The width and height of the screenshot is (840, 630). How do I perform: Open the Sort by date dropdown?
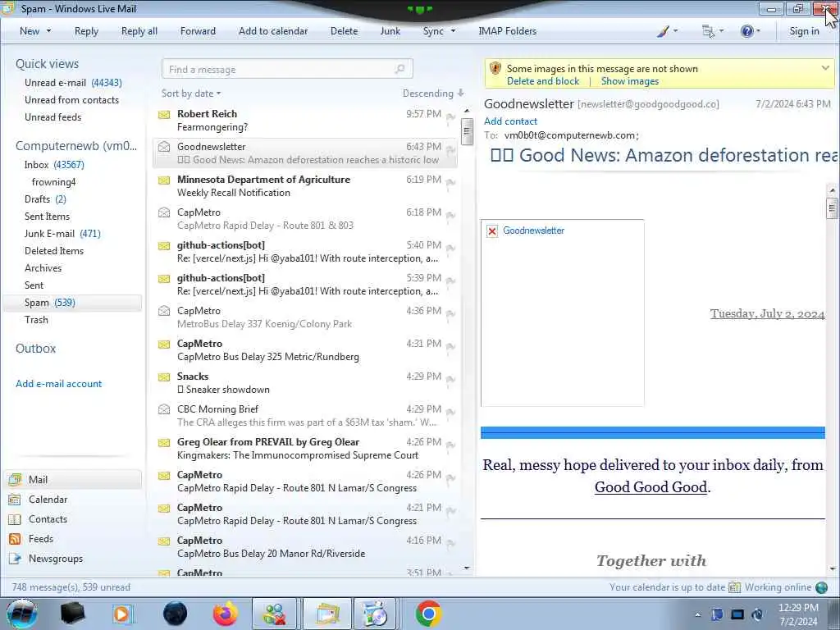(191, 94)
